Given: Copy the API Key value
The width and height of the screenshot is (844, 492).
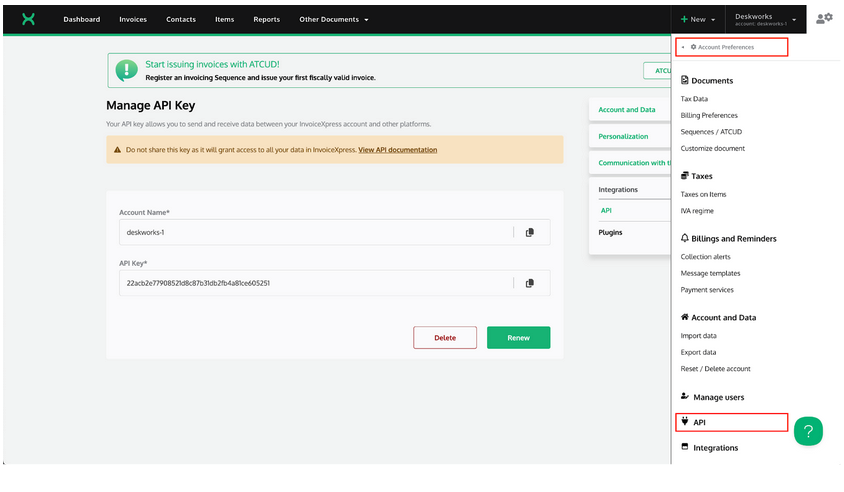Looking at the screenshot, I should point(530,283).
